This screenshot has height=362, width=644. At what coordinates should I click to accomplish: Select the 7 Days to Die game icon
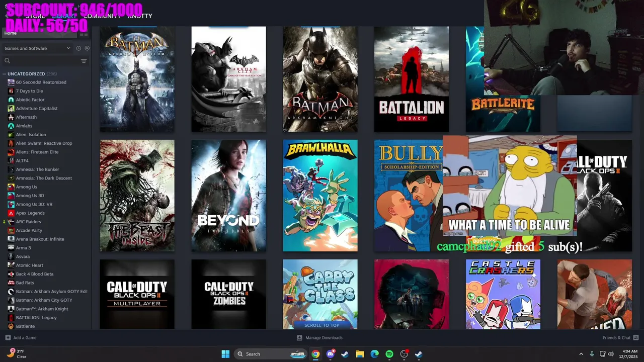pos(11,91)
